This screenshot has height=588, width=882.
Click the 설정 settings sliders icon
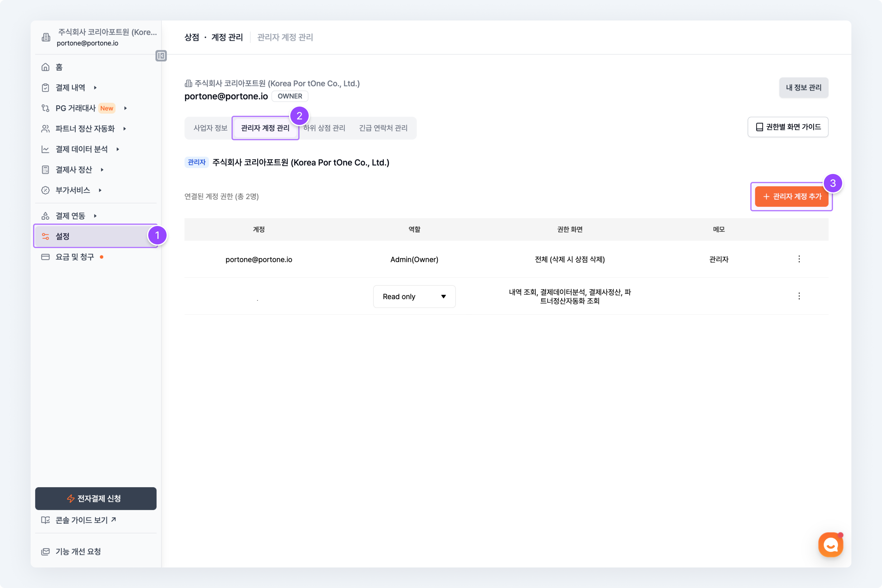point(45,236)
